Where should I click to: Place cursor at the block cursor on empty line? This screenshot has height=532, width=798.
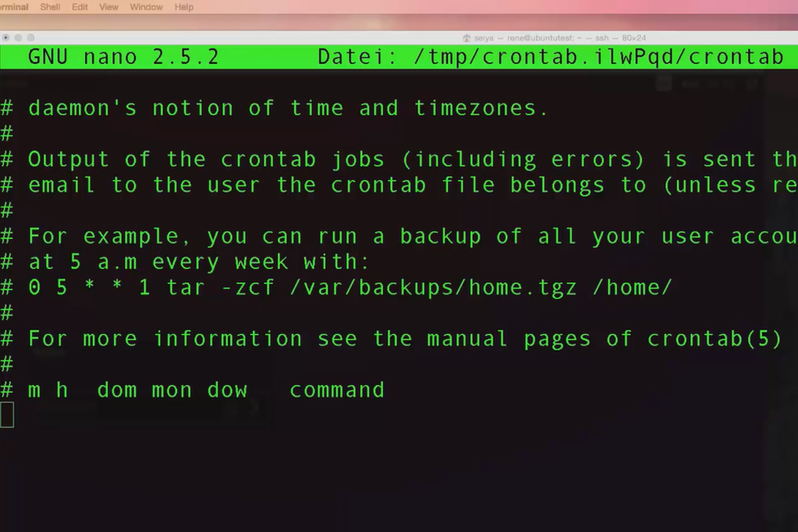(7, 414)
